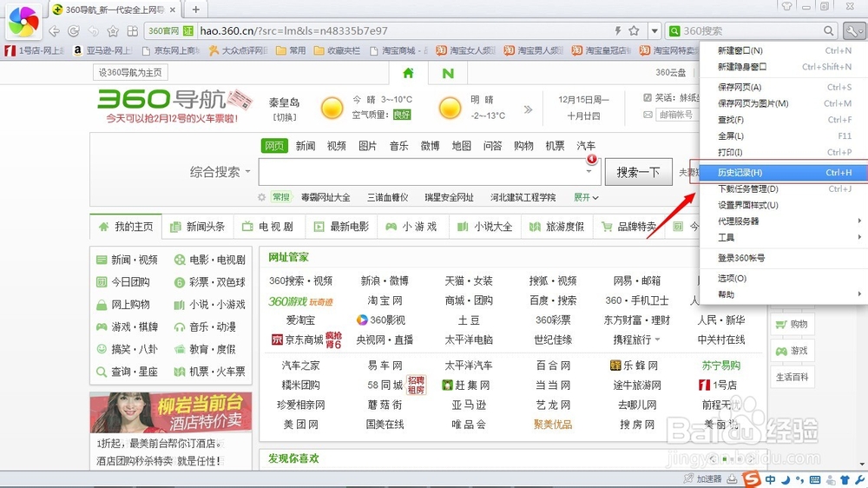Click the 加速器 status bar item
868x488 pixels.
pos(703,478)
